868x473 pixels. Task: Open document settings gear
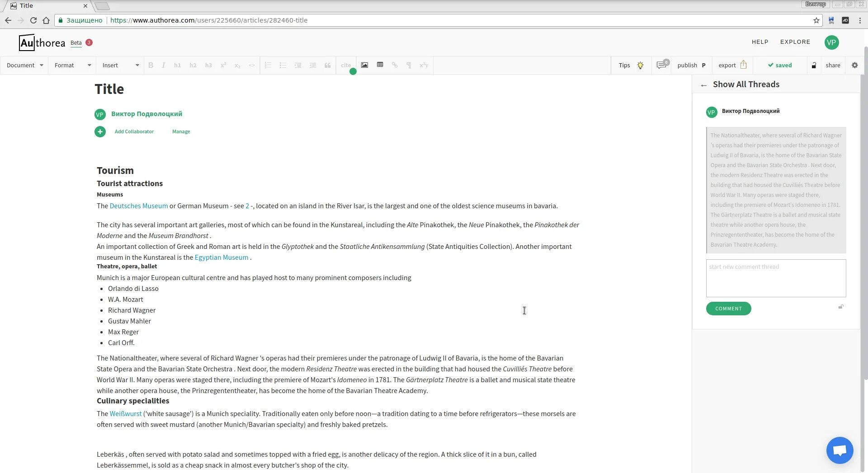[x=854, y=65]
